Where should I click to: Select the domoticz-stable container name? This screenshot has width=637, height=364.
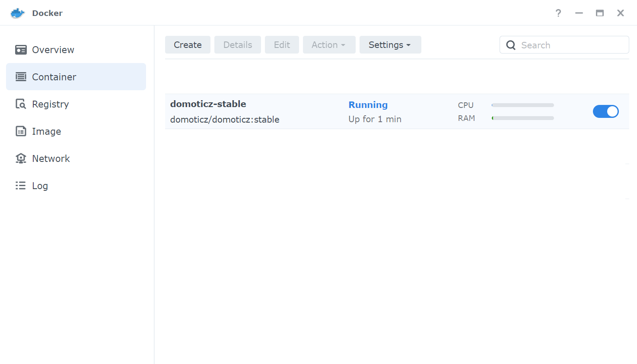pyautogui.click(x=208, y=104)
